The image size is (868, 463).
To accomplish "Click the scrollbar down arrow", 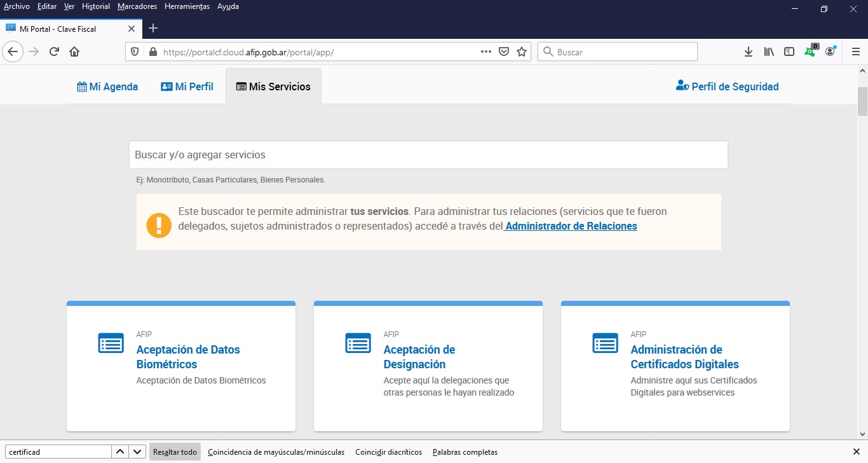I will 862,434.
